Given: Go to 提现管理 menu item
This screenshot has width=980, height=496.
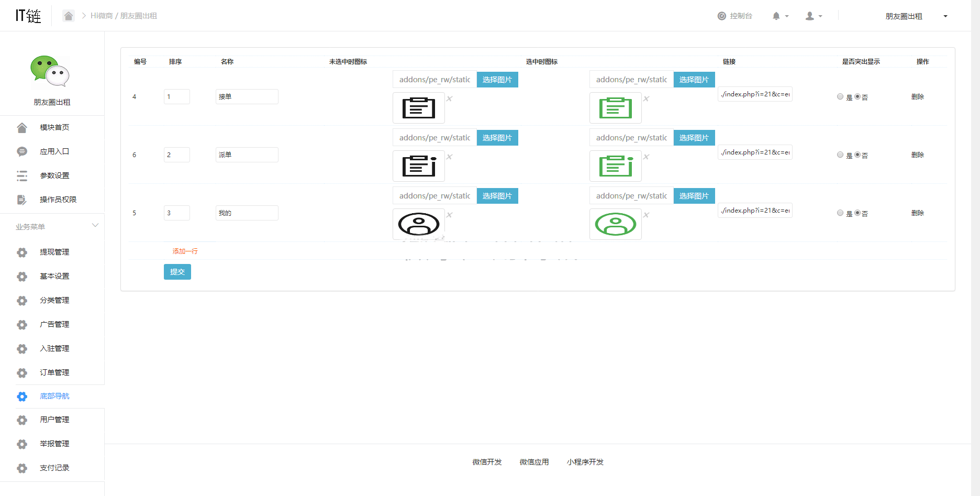Looking at the screenshot, I should coord(54,252).
